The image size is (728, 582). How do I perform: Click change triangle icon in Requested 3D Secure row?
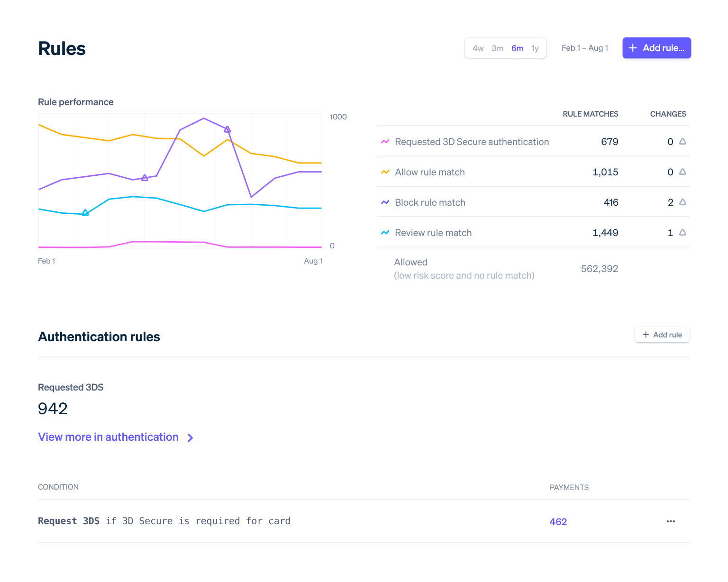click(682, 141)
